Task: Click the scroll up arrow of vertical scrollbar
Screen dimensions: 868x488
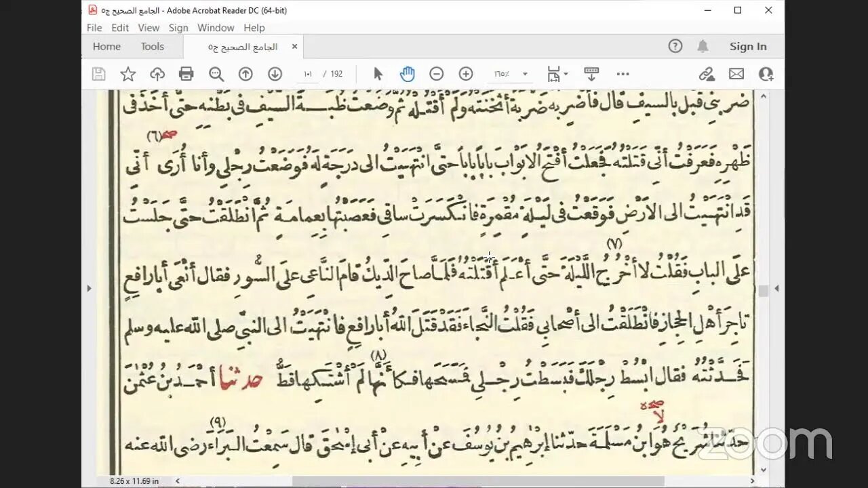Action: point(764,96)
